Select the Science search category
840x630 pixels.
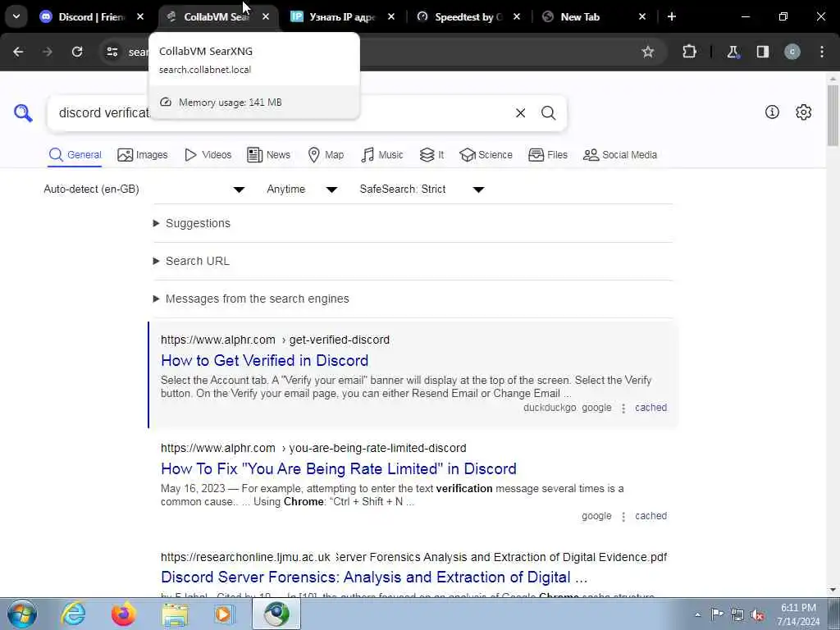tap(486, 155)
